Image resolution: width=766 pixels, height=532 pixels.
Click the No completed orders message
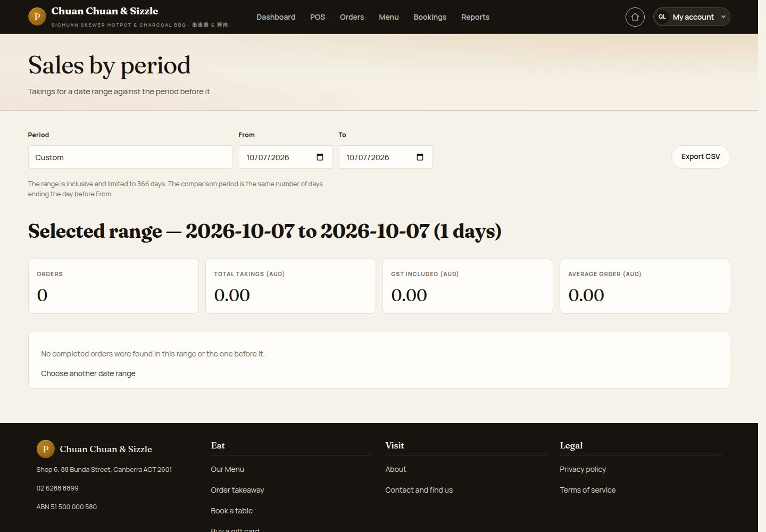pos(153,354)
